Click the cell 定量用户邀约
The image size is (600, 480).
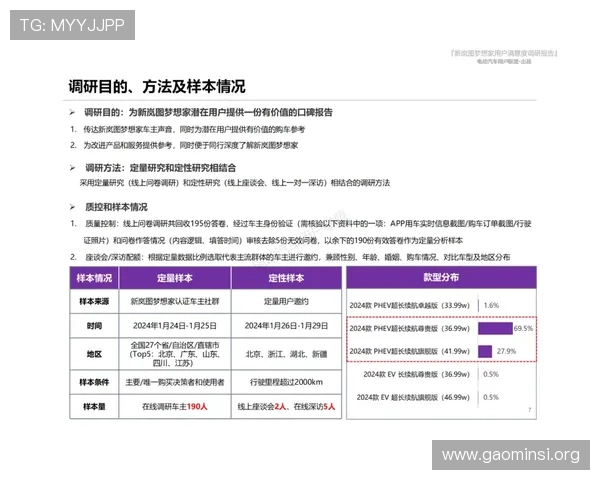(x=286, y=302)
